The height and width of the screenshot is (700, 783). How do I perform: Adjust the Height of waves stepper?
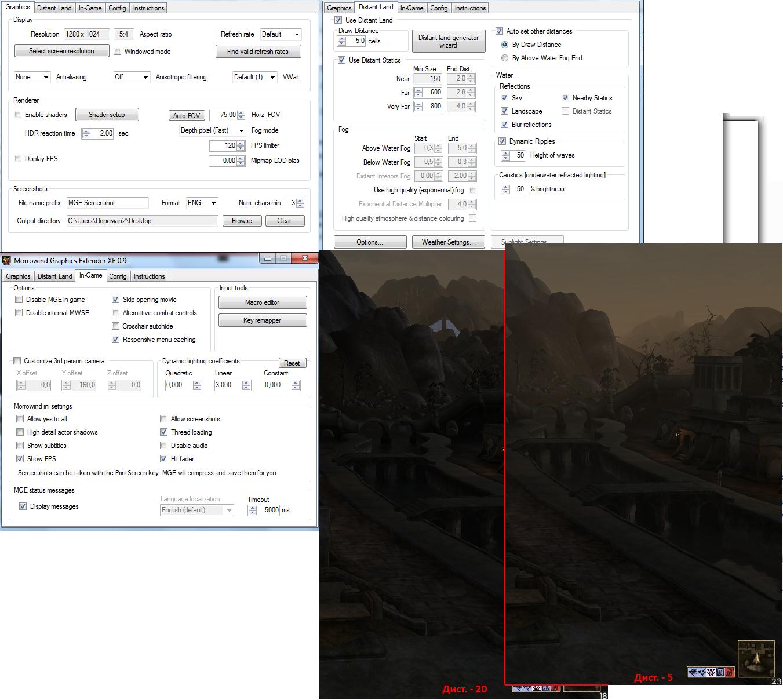[505, 155]
